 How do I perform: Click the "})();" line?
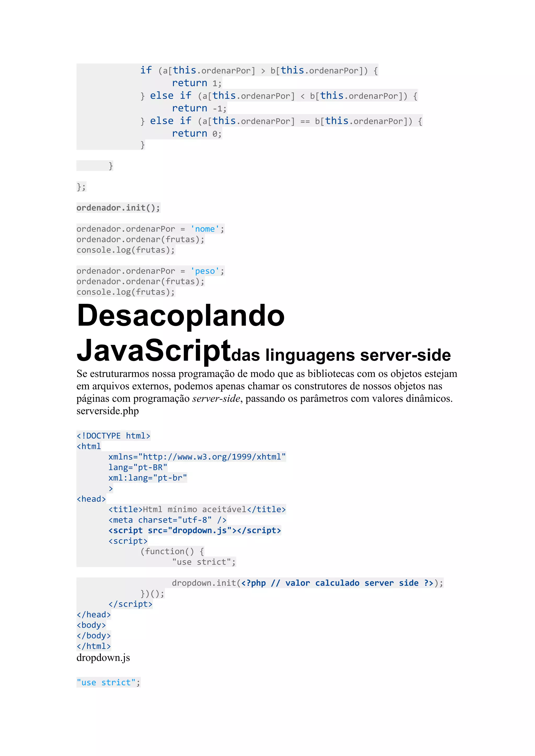(x=152, y=594)
